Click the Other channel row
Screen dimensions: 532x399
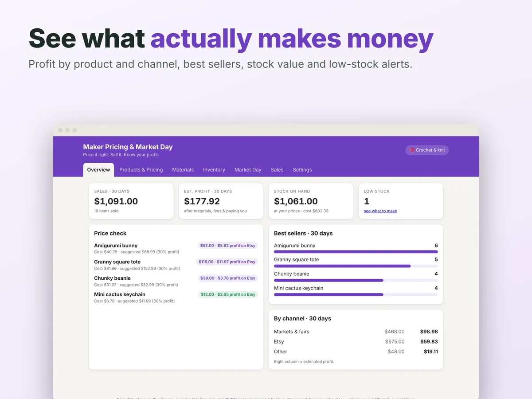point(356,352)
